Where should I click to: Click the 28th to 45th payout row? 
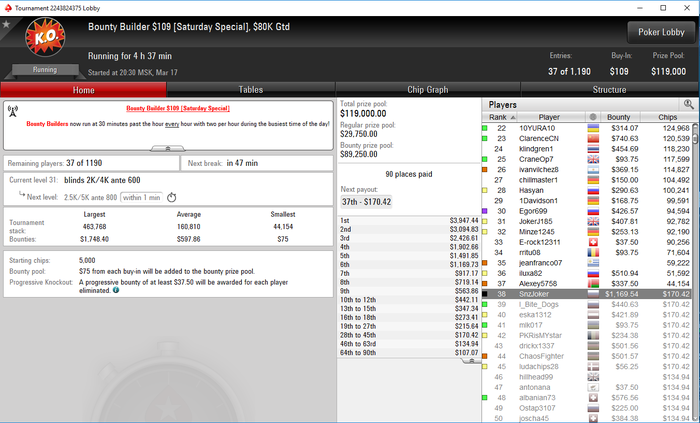tap(409, 335)
